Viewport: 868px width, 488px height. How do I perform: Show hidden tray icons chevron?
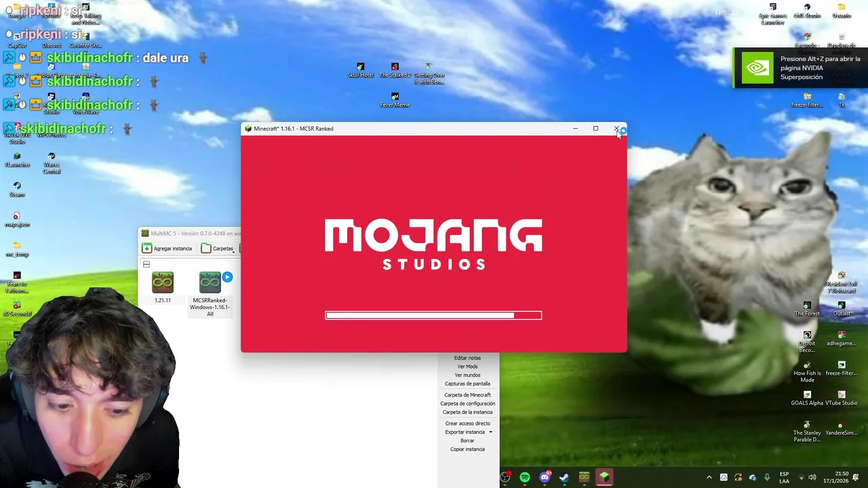click(709, 477)
